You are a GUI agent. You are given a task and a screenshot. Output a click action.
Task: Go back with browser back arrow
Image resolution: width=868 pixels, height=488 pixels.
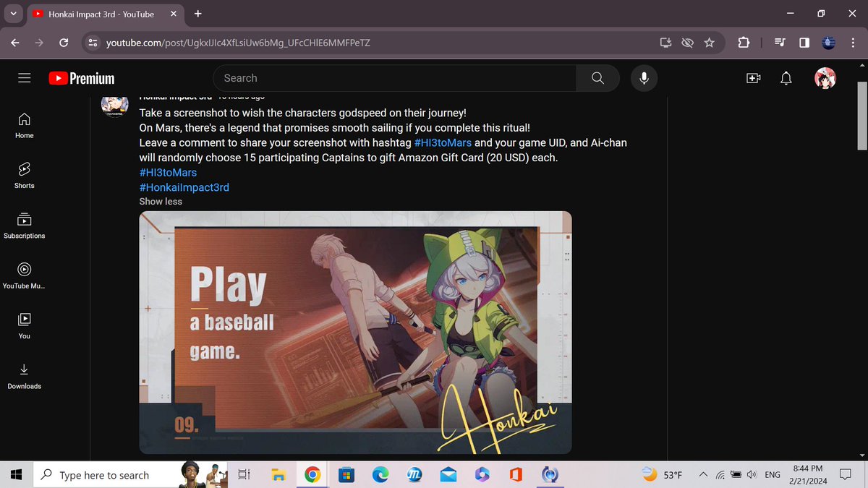pos(15,43)
